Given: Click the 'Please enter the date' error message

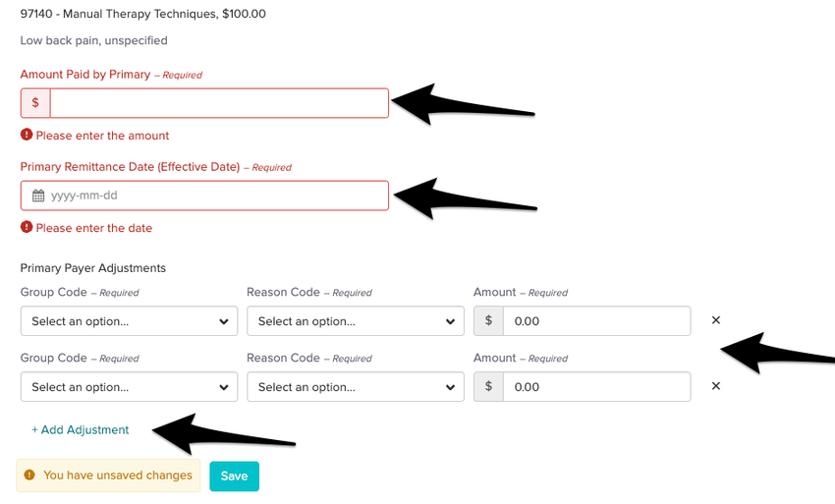Looking at the screenshot, I should (x=94, y=228).
